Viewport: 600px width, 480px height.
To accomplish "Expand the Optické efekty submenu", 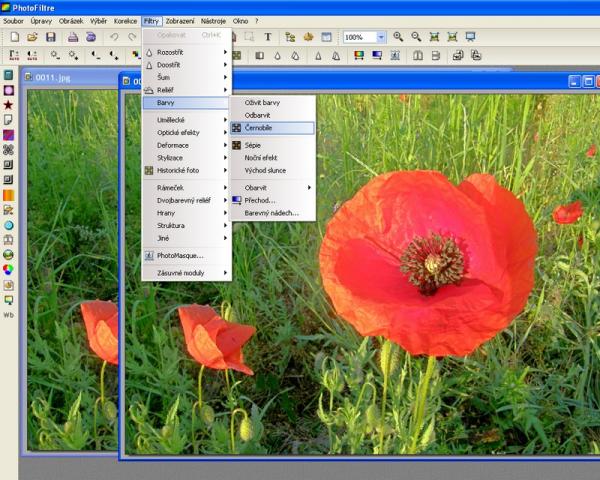I will click(186, 132).
